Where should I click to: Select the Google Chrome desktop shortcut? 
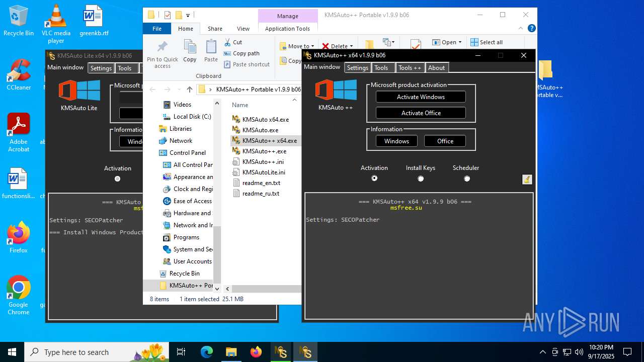pyautogui.click(x=19, y=295)
